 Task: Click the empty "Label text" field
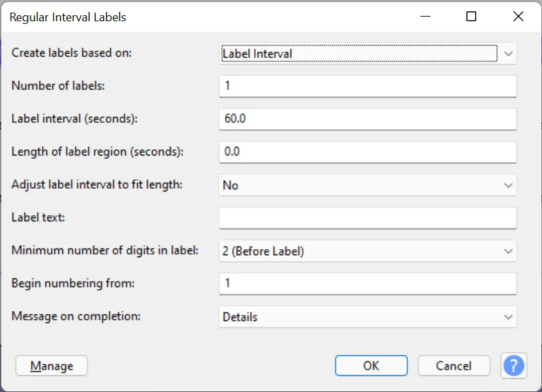(367, 217)
